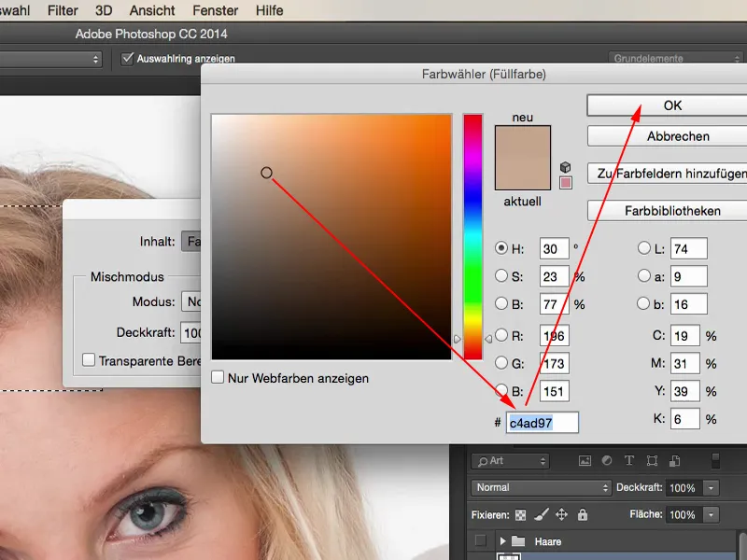Select the G green radio button

[500, 363]
